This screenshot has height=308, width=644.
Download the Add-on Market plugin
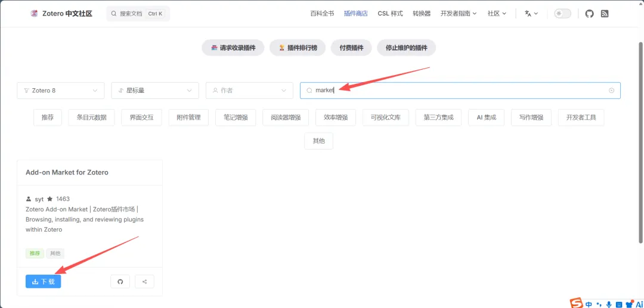pos(43,281)
